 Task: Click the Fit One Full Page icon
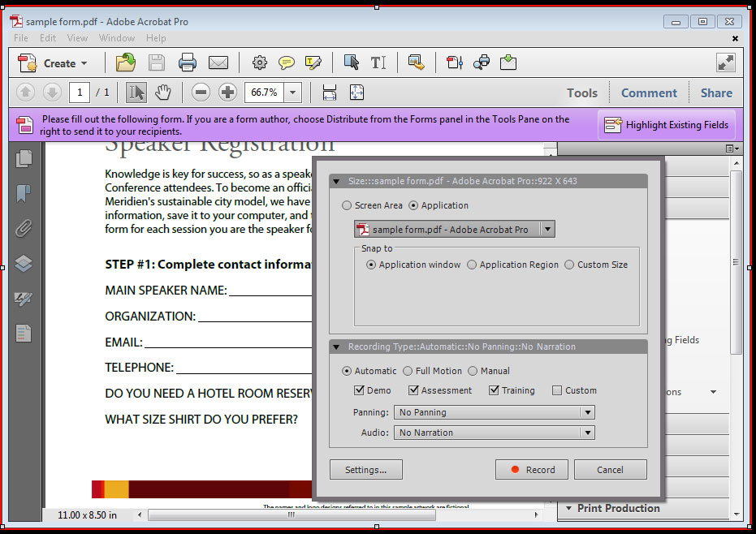tap(356, 92)
